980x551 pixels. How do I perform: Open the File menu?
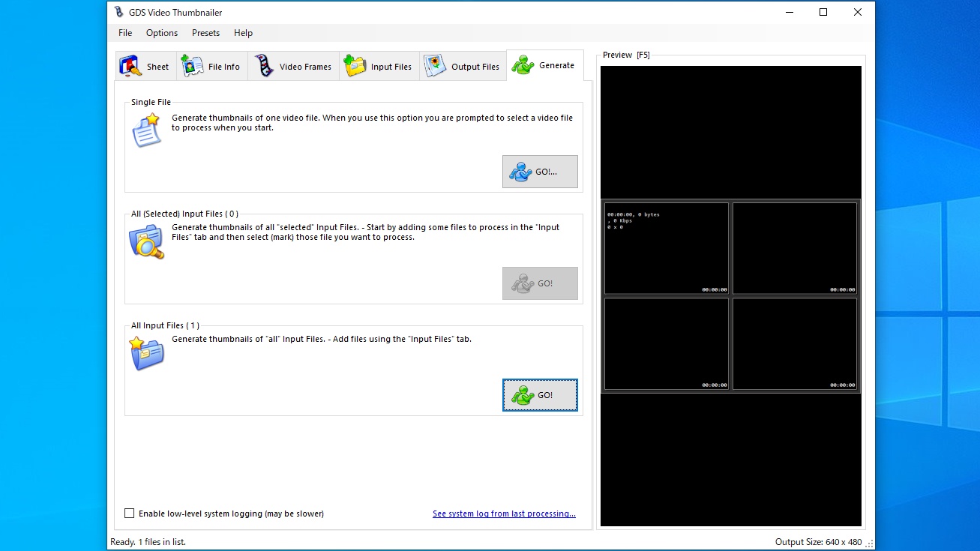pos(125,33)
